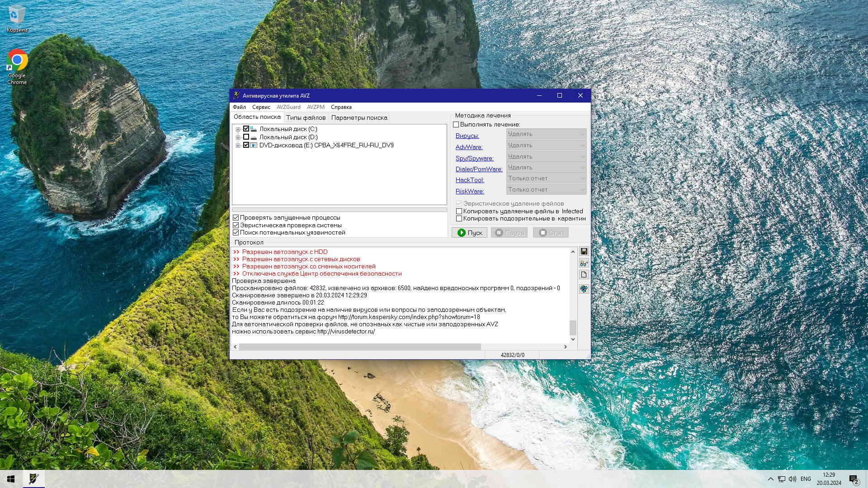Toggle Копировать подозрительные в карантин checkbox
Viewport: 868px width, 488px height.
(459, 219)
